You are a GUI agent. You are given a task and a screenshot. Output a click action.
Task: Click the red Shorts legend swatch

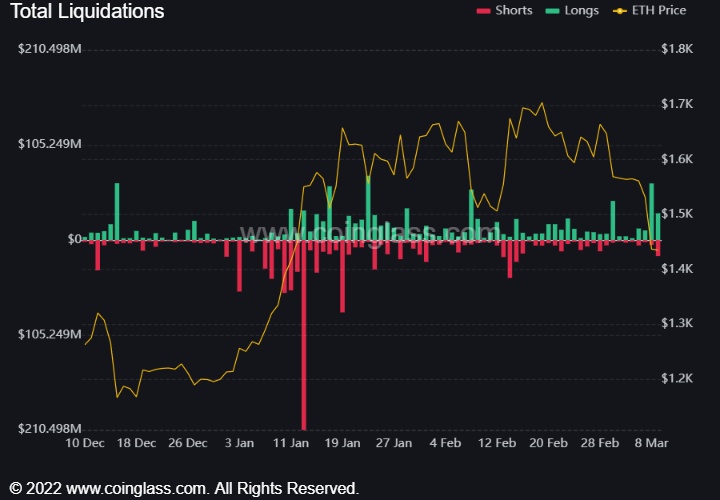(x=484, y=11)
